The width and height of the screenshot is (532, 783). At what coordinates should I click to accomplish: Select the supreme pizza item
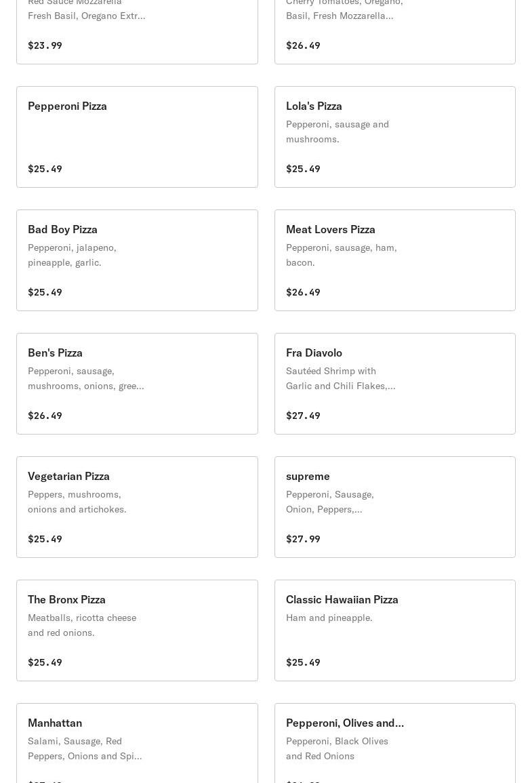[x=394, y=507]
